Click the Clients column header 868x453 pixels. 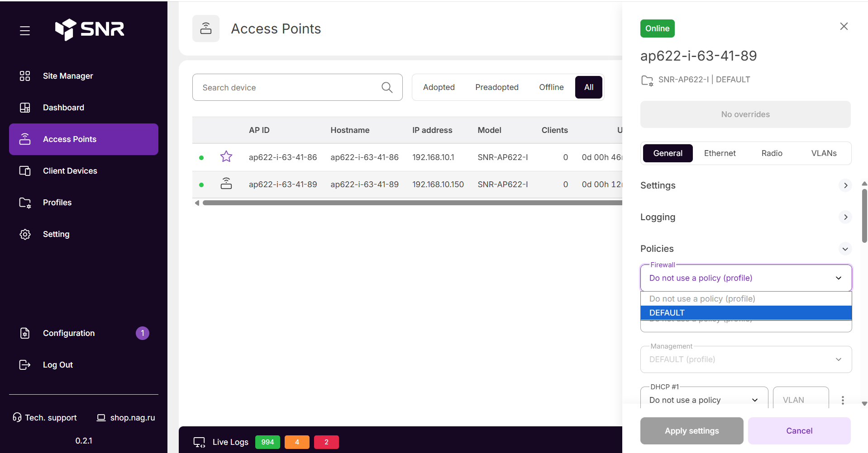(x=555, y=130)
